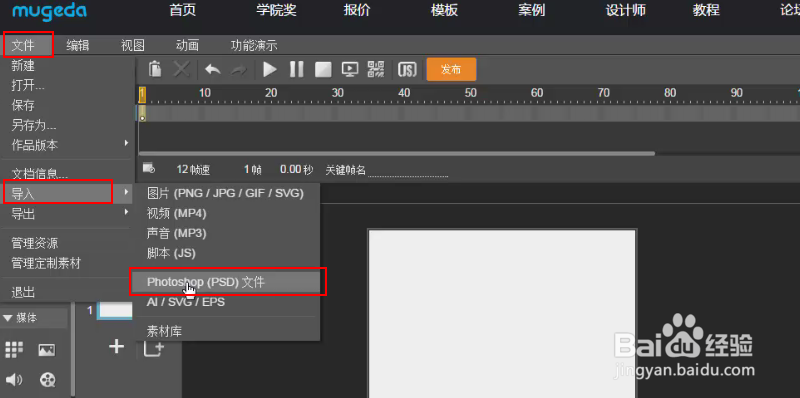
Task: Select page 1 thumbnail
Action: [x=115, y=310]
